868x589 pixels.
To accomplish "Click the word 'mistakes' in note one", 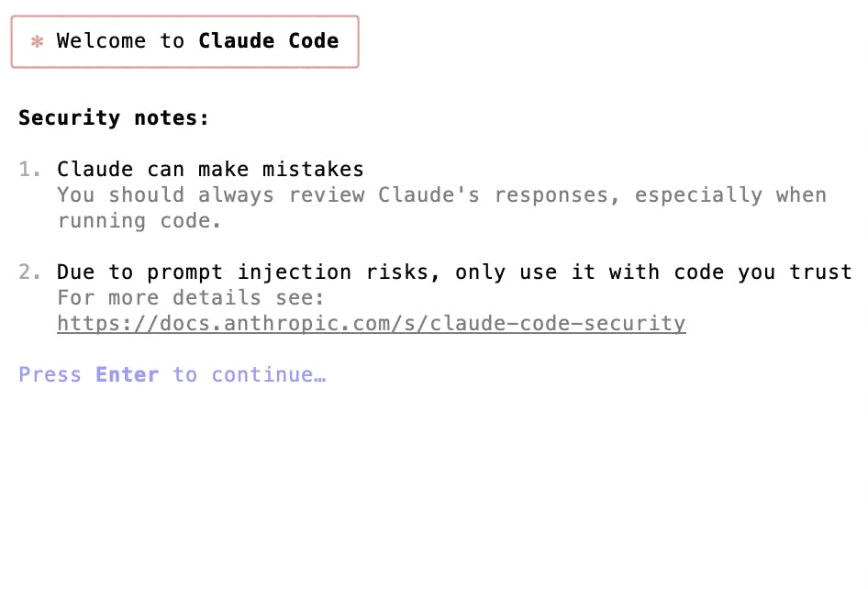I will [x=313, y=170].
